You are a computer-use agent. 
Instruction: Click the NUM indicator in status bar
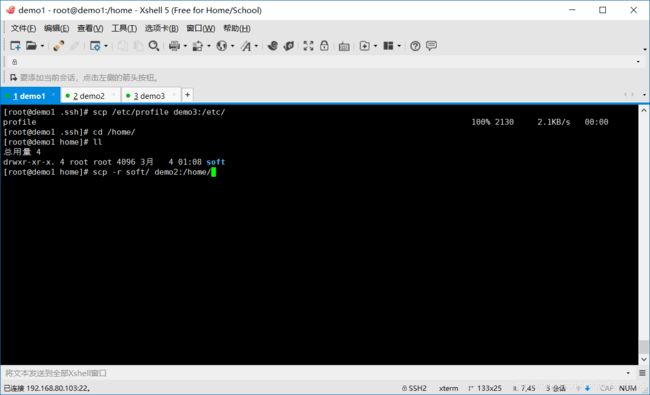[628, 388]
